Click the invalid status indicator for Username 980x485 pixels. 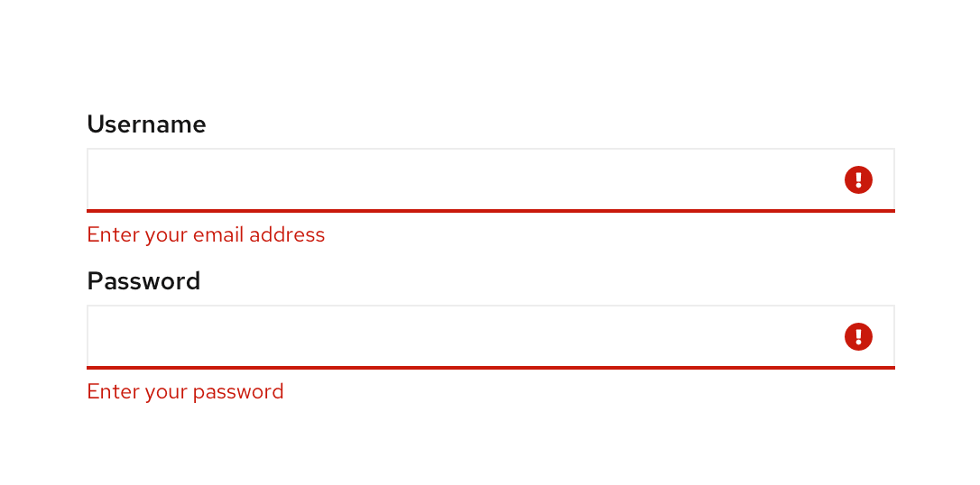858,179
